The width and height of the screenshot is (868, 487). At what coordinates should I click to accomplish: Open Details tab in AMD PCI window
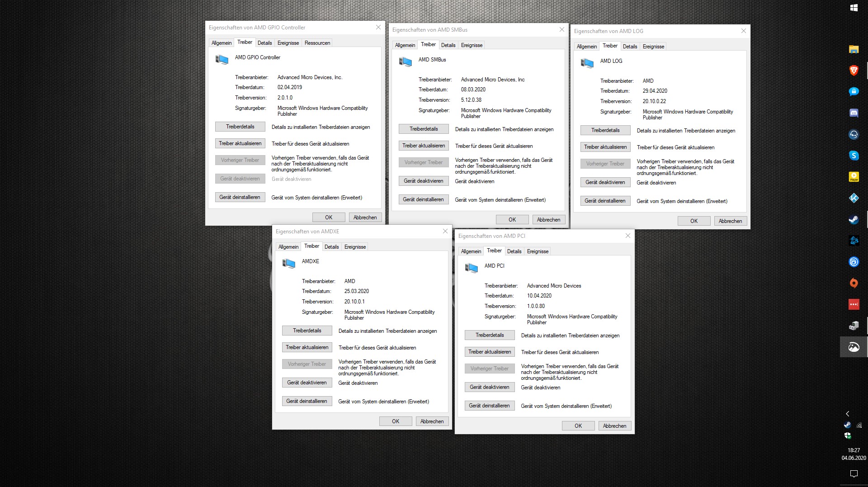[x=514, y=251]
